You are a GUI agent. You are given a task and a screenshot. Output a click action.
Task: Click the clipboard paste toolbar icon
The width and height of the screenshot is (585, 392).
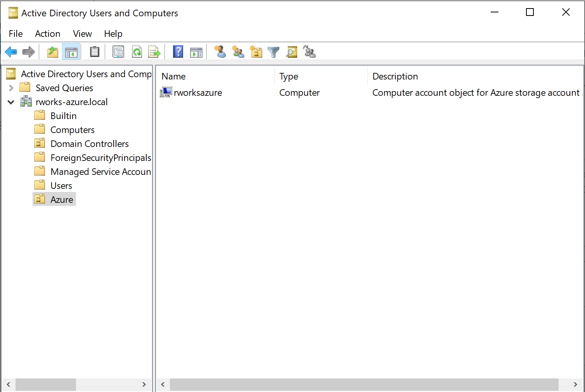tap(95, 52)
